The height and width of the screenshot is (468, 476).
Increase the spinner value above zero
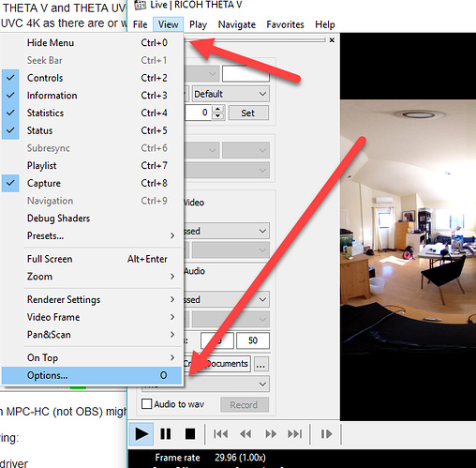[x=218, y=109]
